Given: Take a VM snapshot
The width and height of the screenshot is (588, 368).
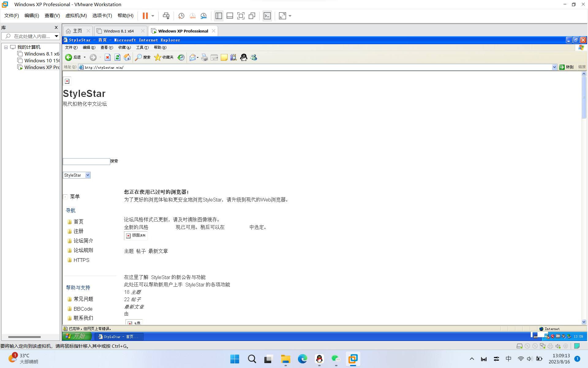Looking at the screenshot, I should (x=181, y=16).
